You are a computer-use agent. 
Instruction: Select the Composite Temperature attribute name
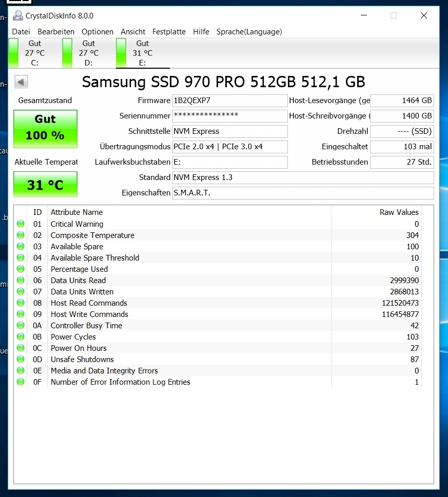92,235
